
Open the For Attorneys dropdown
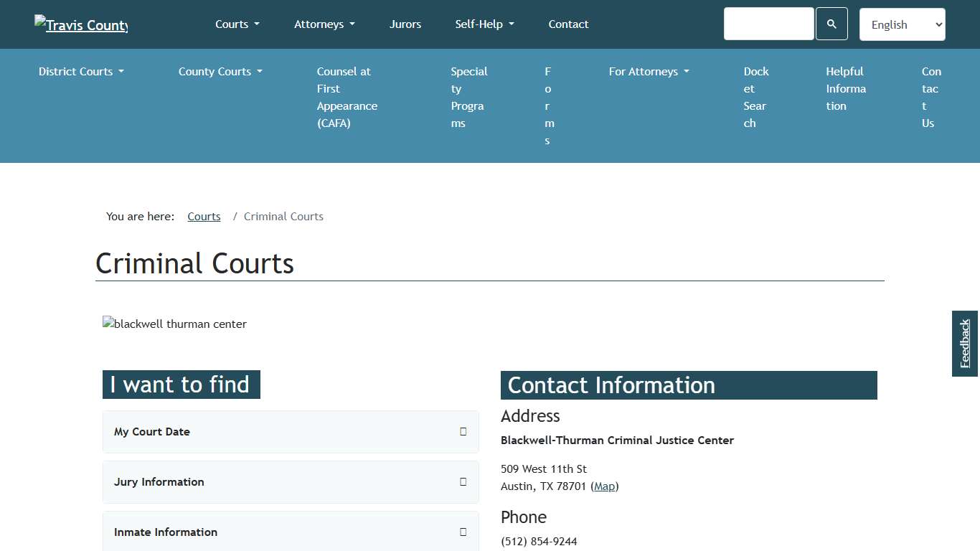tap(648, 71)
